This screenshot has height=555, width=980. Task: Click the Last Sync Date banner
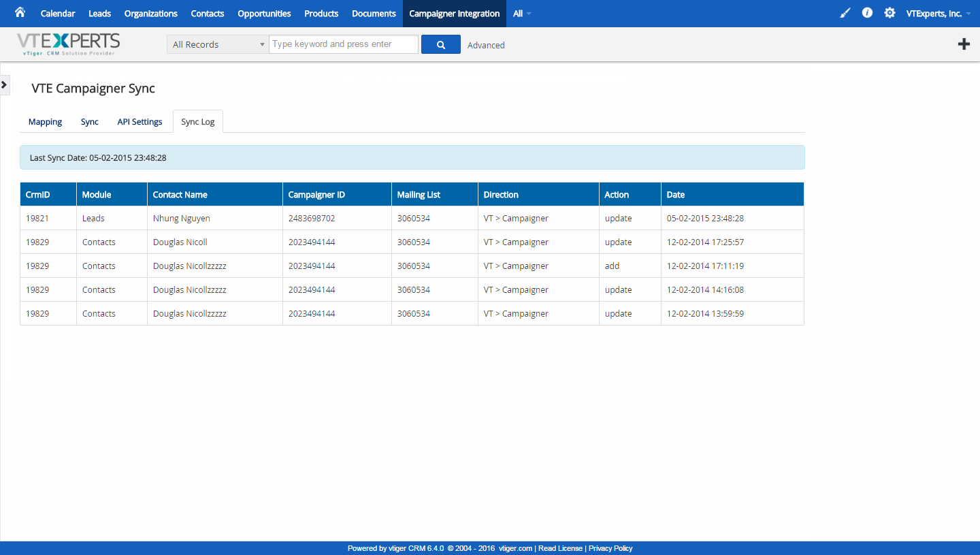[x=412, y=157]
